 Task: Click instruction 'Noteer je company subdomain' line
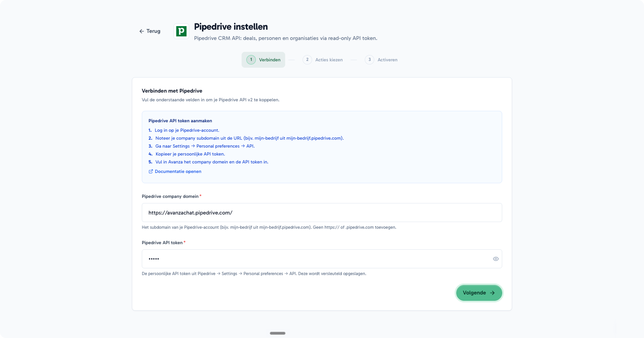[250, 138]
